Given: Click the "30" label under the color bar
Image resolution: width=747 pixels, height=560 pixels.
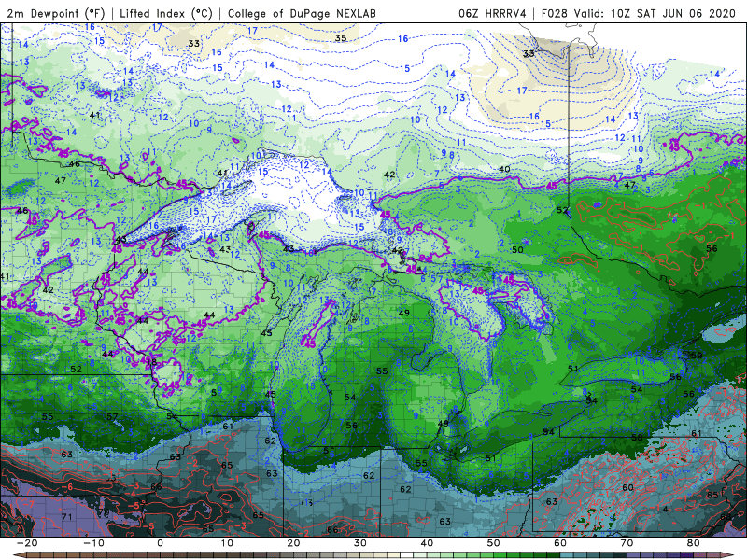Looking at the screenshot, I should [x=360, y=543].
